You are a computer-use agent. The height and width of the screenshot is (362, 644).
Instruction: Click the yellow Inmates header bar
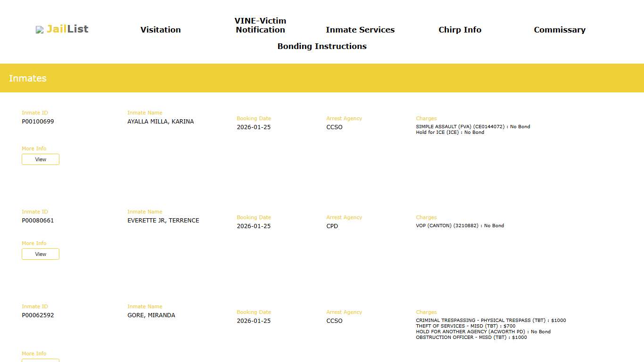pos(322,78)
